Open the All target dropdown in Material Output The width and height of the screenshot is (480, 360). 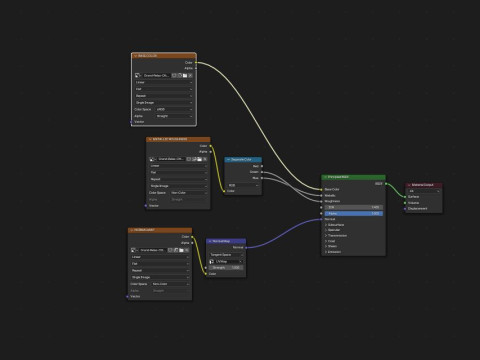(424, 191)
